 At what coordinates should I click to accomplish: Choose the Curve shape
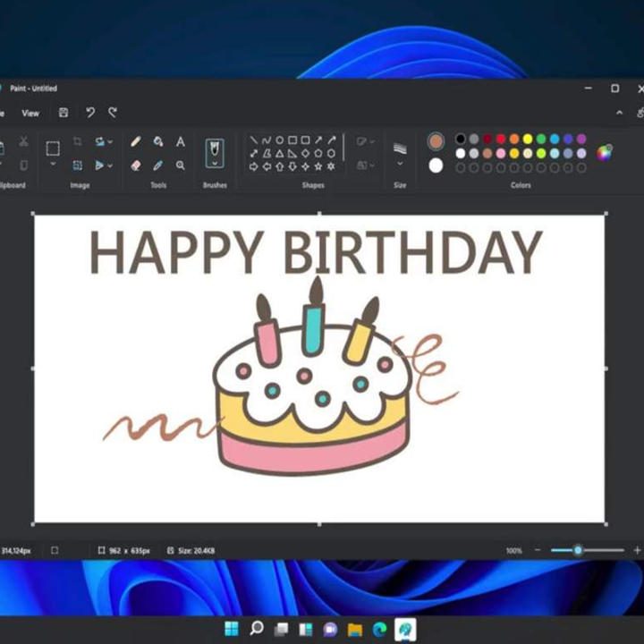point(267,140)
